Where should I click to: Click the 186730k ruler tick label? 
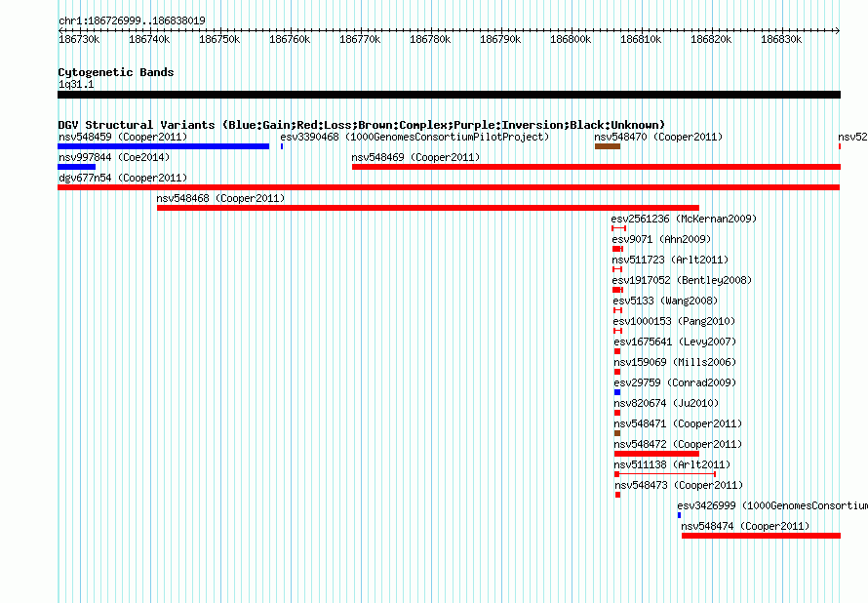tap(79, 39)
